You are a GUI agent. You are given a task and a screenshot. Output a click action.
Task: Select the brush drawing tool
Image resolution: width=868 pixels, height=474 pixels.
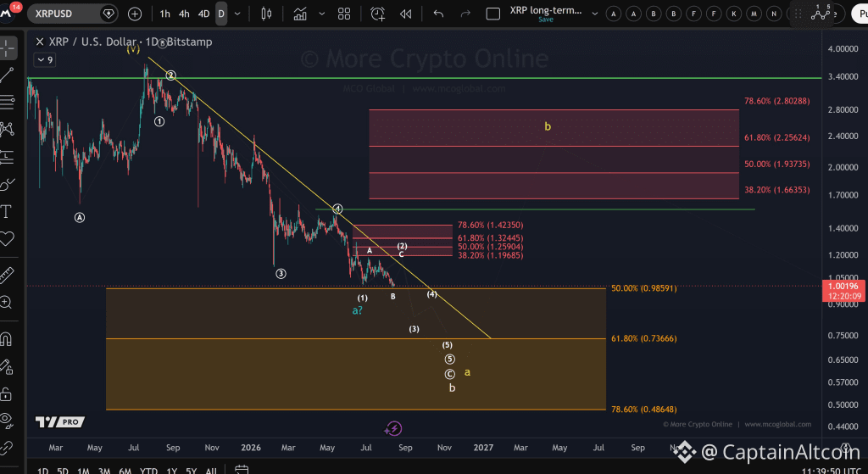(7, 184)
